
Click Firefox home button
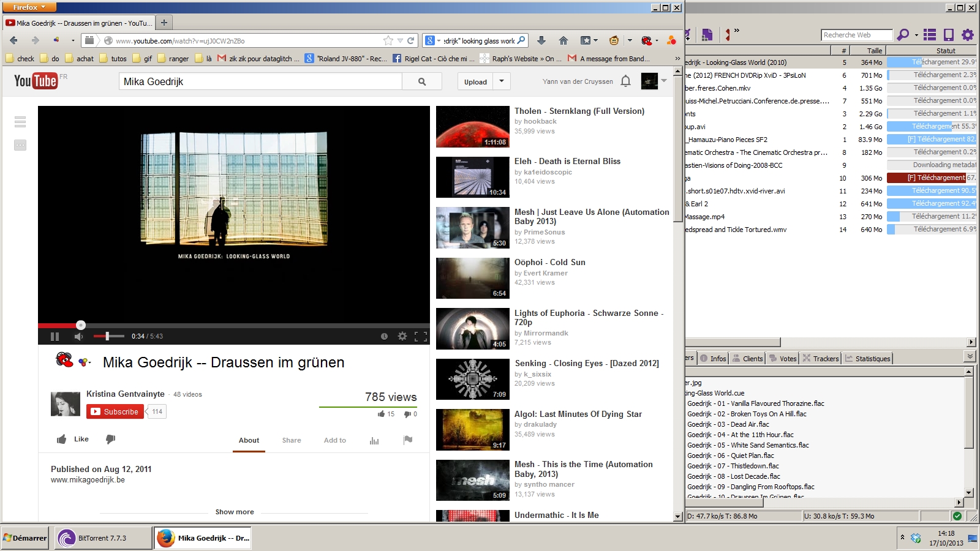coord(563,40)
